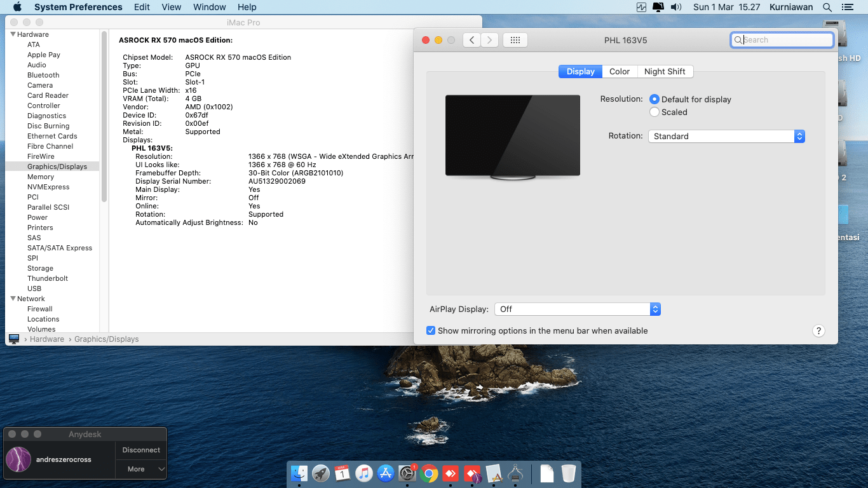Click the volume icon in the menu bar
The image size is (868, 488).
tap(676, 7)
